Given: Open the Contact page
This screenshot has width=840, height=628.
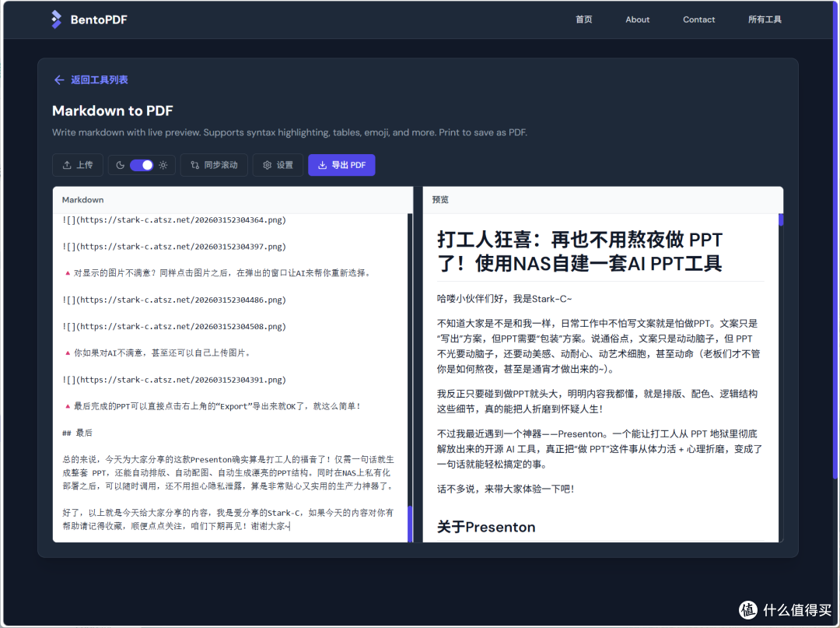Looking at the screenshot, I should pyautogui.click(x=698, y=19).
